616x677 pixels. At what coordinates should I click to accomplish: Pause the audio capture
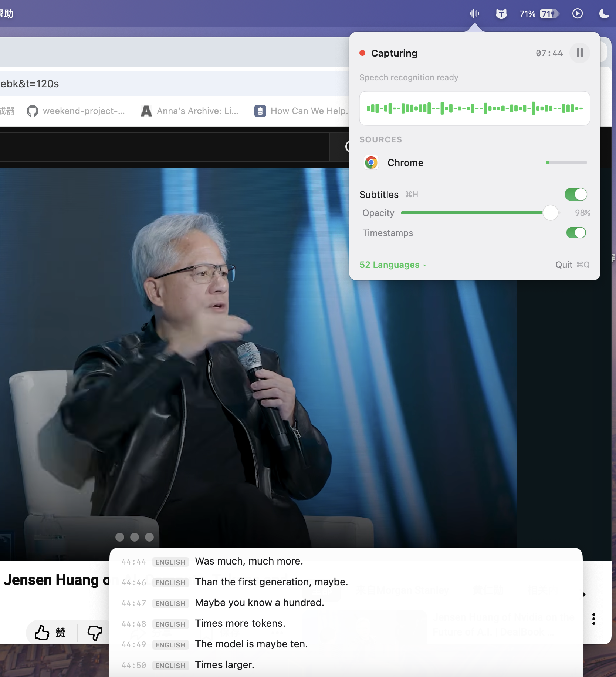(x=579, y=53)
